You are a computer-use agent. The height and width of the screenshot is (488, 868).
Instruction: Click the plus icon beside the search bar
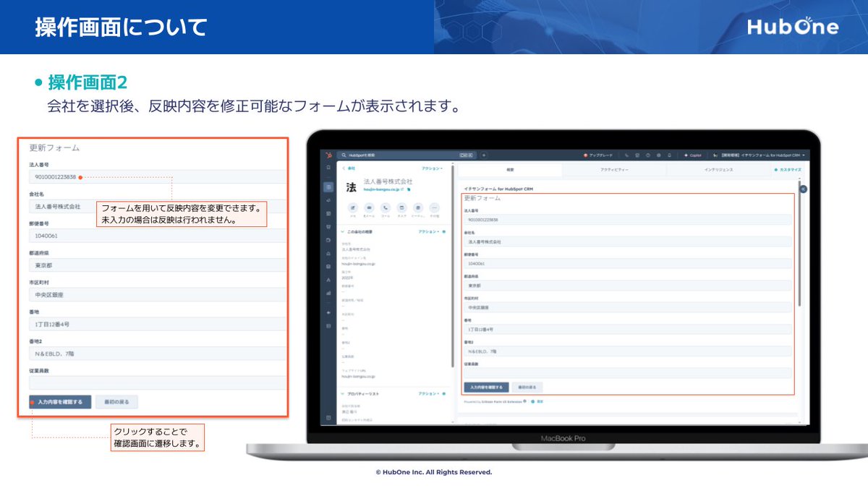(x=484, y=155)
